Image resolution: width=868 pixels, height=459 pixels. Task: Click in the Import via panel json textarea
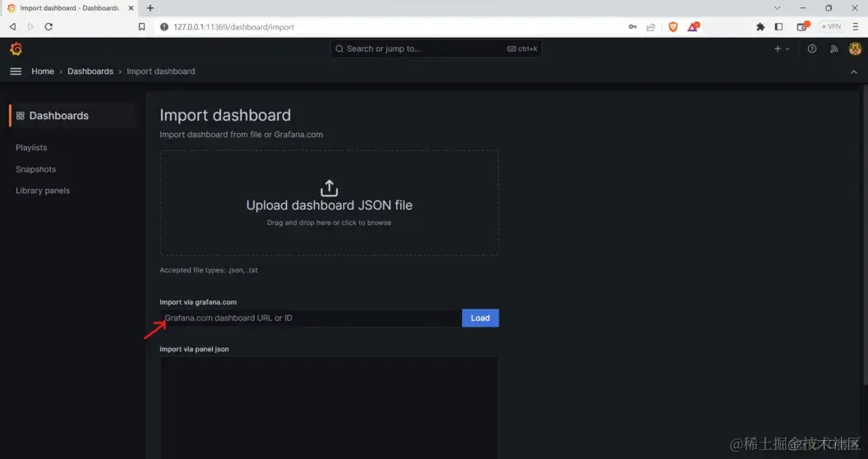click(329, 407)
